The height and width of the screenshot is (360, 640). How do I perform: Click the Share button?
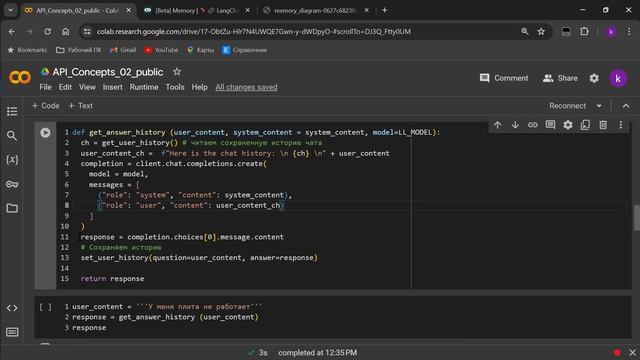coord(560,78)
